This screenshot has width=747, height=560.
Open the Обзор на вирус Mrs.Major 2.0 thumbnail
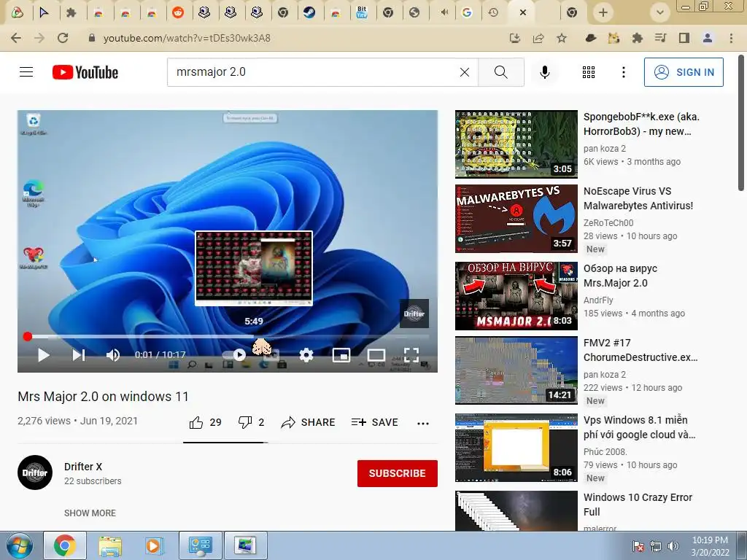pos(516,296)
